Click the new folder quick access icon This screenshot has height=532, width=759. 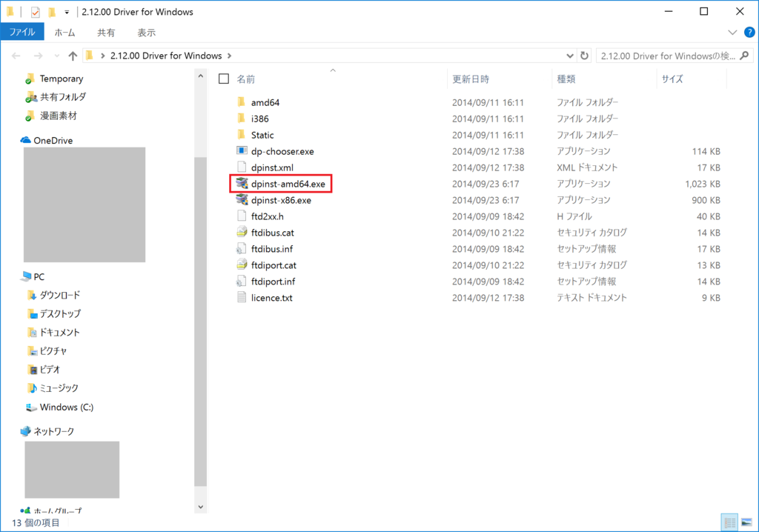pos(52,12)
